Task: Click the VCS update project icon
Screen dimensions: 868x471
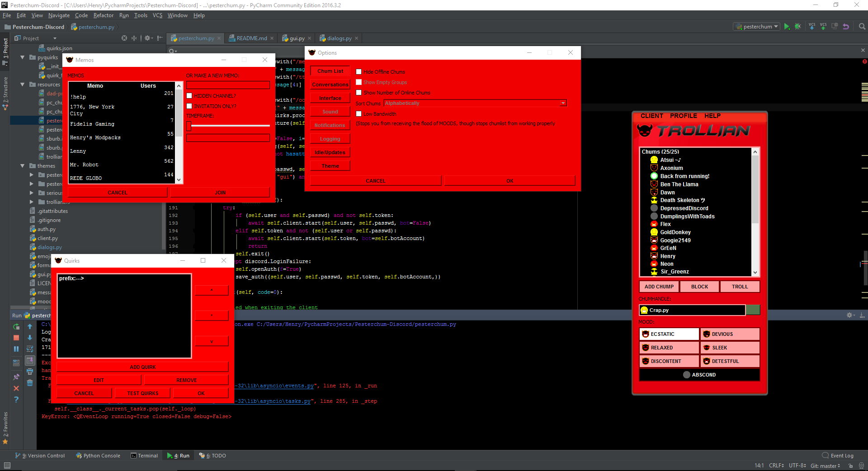Action: click(x=812, y=27)
